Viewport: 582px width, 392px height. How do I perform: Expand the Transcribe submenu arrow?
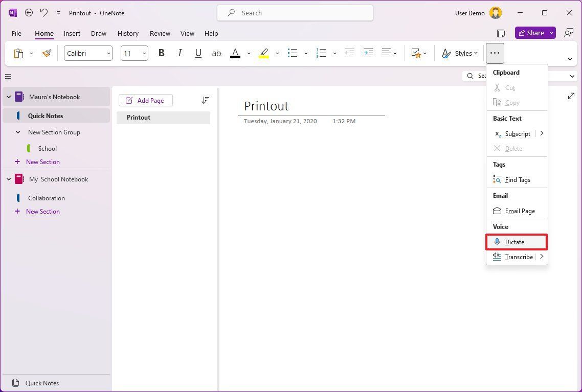point(542,257)
